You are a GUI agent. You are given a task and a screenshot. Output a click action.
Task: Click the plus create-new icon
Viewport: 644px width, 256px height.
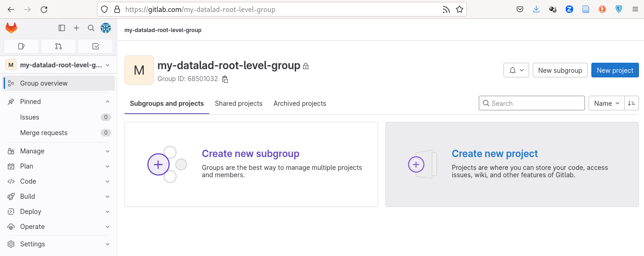click(x=76, y=28)
